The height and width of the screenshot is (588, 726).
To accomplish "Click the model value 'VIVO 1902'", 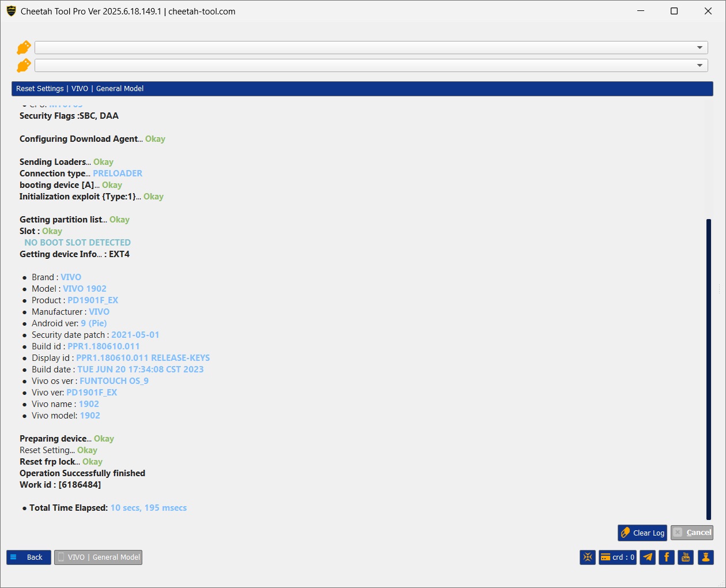I will point(85,289).
